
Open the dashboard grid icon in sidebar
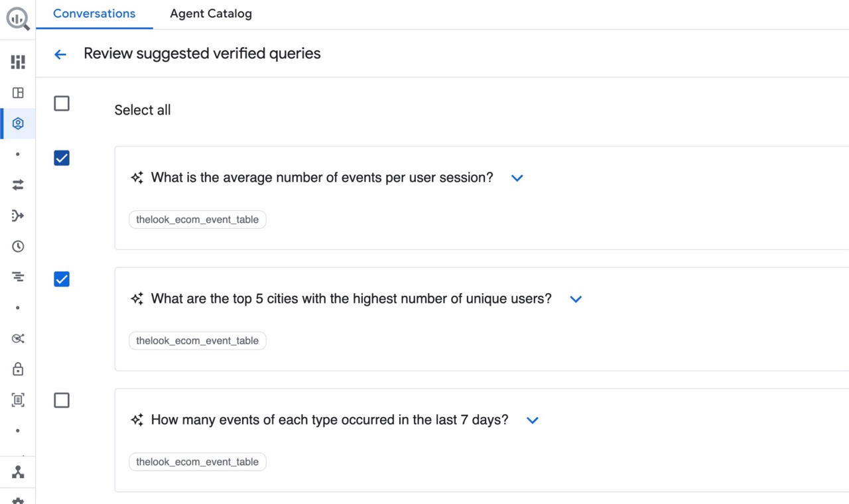click(18, 62)
